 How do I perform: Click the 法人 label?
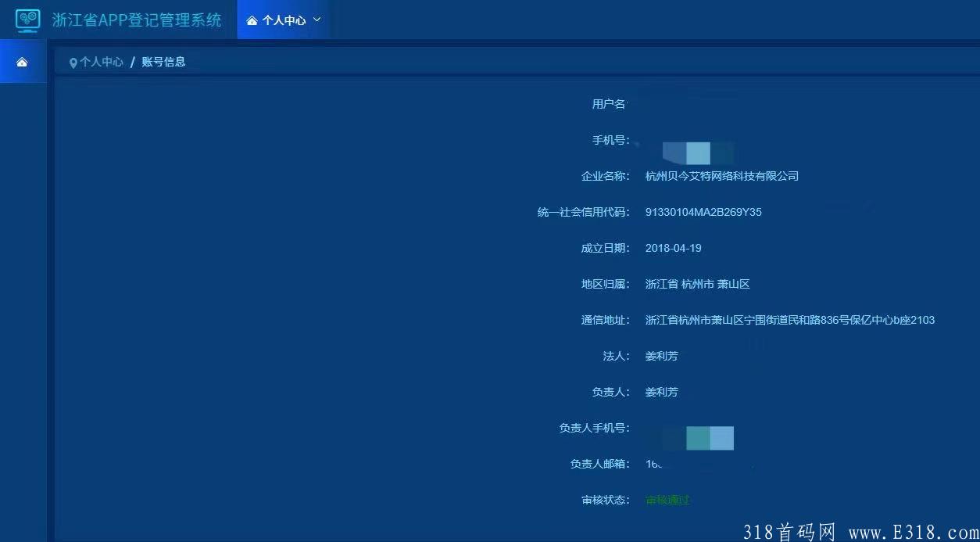(x=617, y=356)
